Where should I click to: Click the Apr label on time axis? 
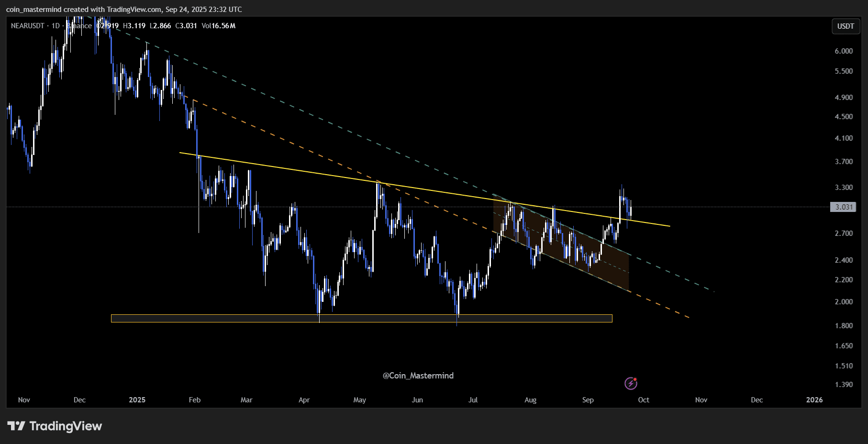[x=304, y=400]
